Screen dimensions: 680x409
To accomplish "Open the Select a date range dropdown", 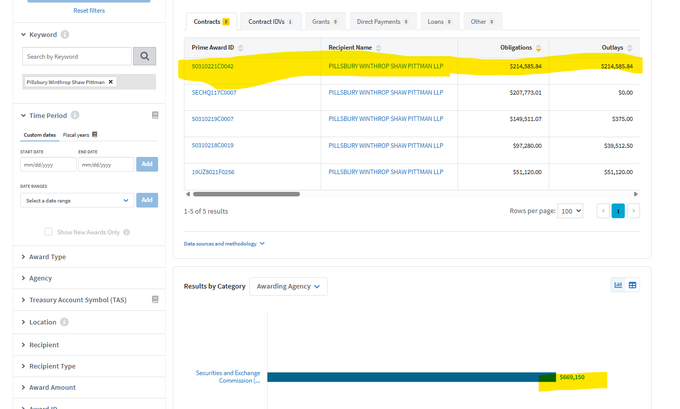I will tap(76, 200).
